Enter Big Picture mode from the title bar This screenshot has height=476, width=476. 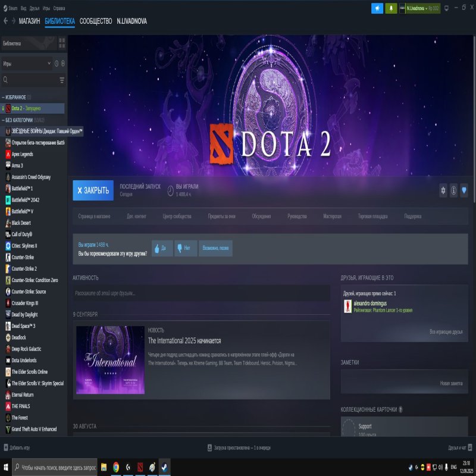tap(447, 8)
